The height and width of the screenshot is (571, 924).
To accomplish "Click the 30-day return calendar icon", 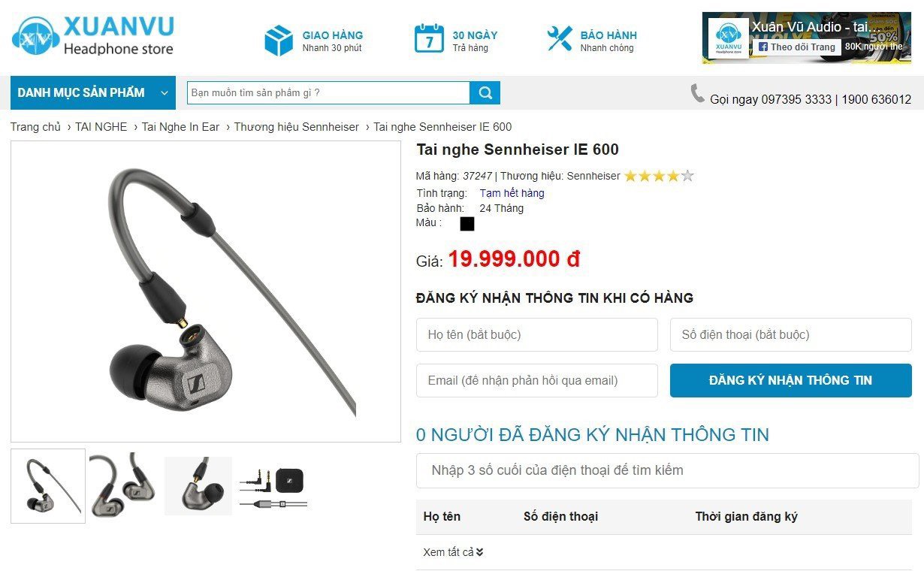I will tap(429, 38).
